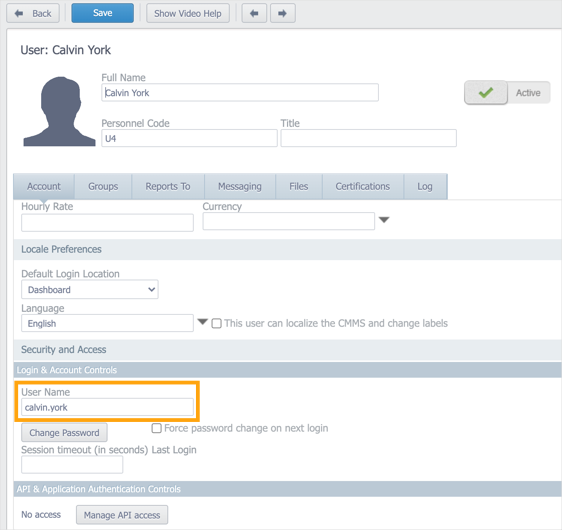562x530 pixels.
Task: Save the user record
Action: pyautogui.click(x=103, y=13)
